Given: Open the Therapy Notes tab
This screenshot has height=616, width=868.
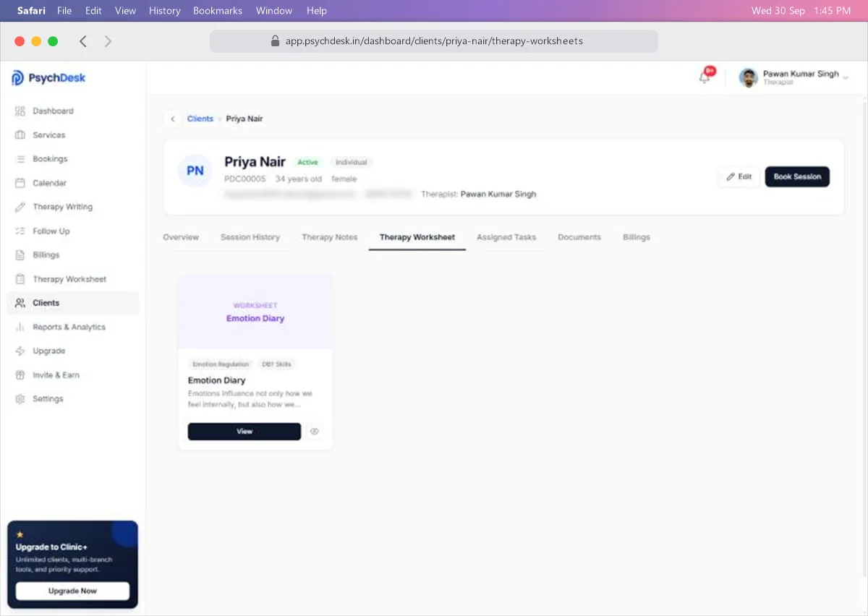Looking at the screenshot, I should click(330, 237).
